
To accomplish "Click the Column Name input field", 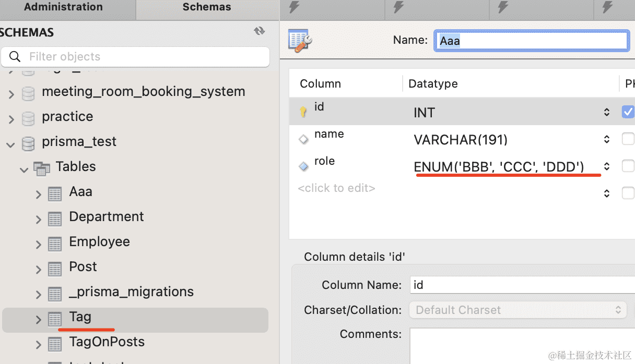I will (522, 285).
